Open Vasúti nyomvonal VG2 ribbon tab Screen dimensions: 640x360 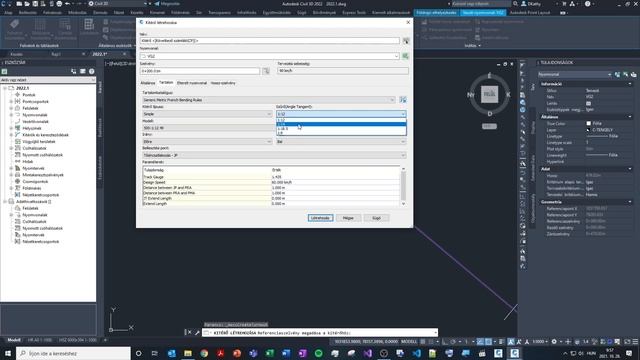tap(483, 13)
